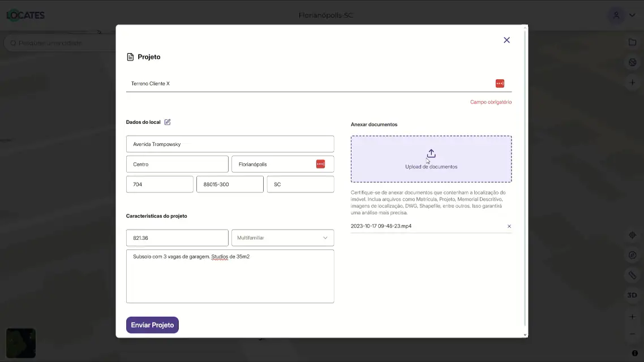Image resolution: width=644 pixels, height=362 pixels.
Task: Click the city search field behind the dialog
Action: [60, 42]
